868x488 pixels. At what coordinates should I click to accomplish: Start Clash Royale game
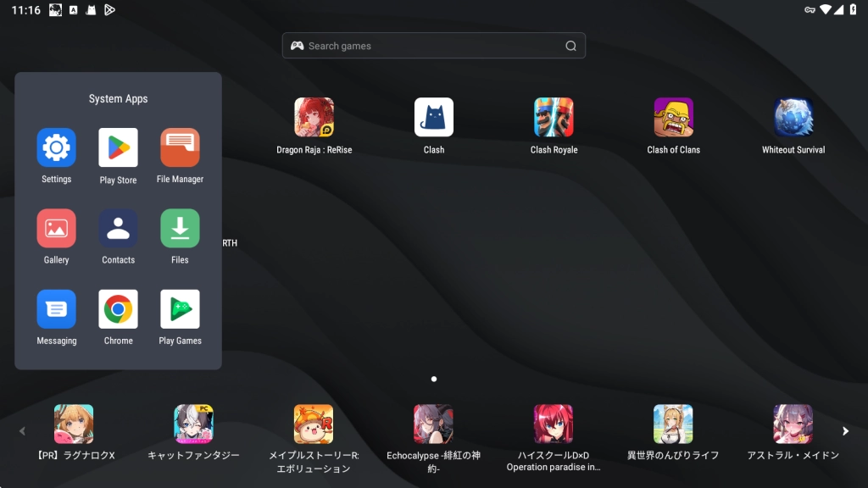coord(554,118)
